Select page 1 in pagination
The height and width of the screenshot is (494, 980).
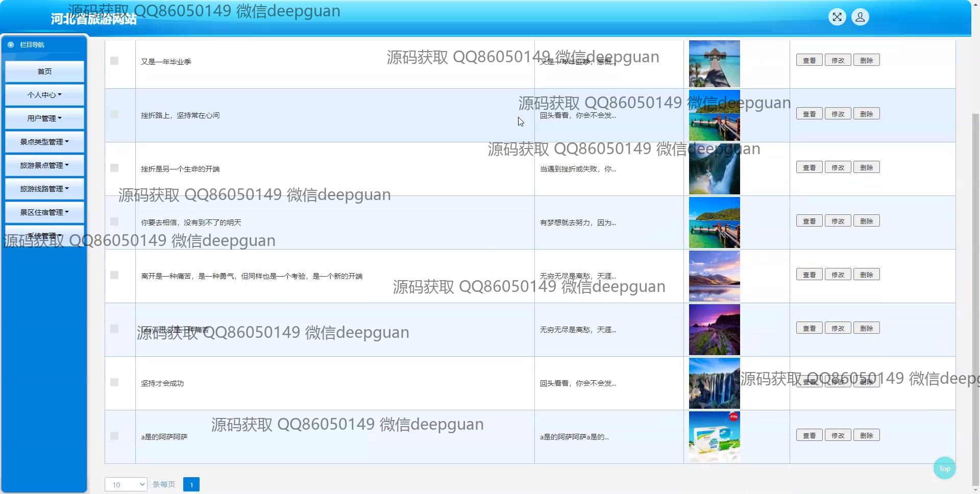[191, 484]
